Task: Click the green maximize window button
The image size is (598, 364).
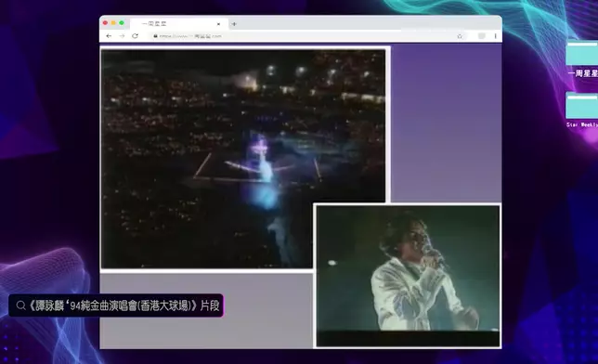Action: click(x=122, y=23)
